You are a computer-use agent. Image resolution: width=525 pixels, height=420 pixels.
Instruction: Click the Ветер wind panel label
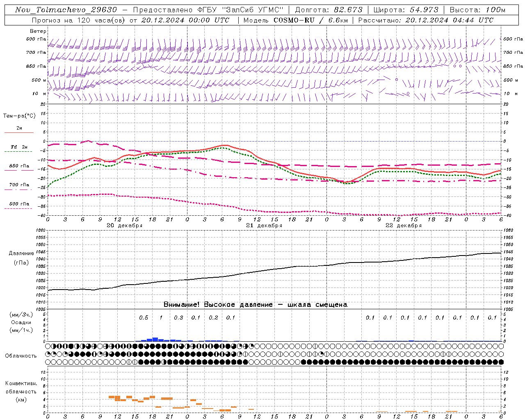point(38,31)
